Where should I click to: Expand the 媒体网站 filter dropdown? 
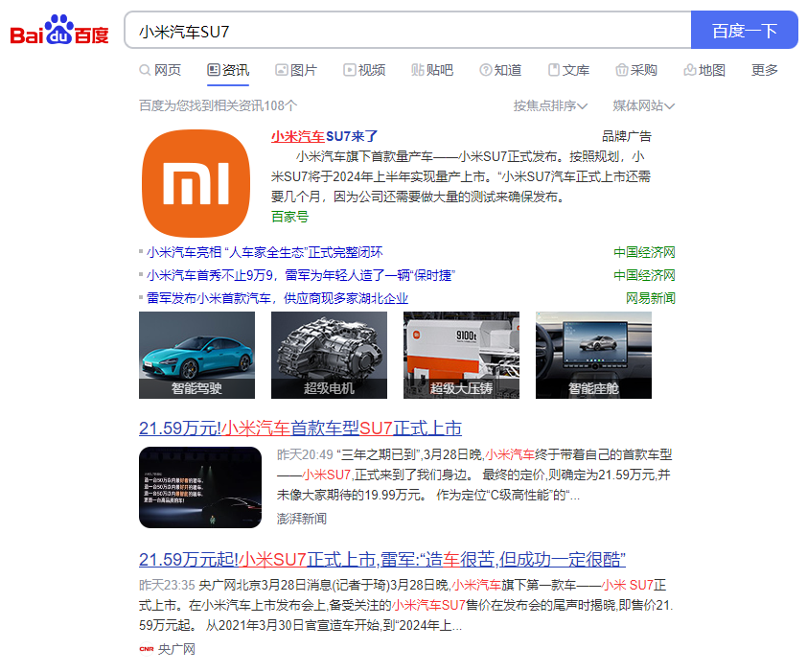click(x=643, y=105)
